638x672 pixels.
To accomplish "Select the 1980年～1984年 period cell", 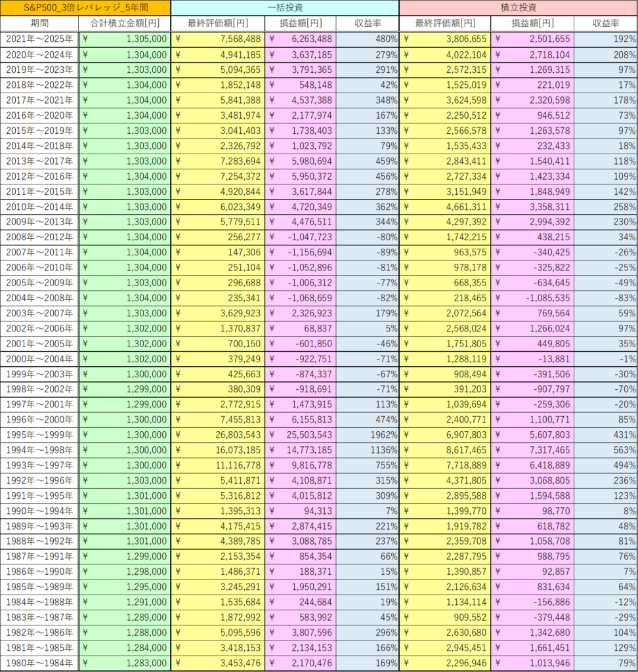I will click(x=39, y=663).
